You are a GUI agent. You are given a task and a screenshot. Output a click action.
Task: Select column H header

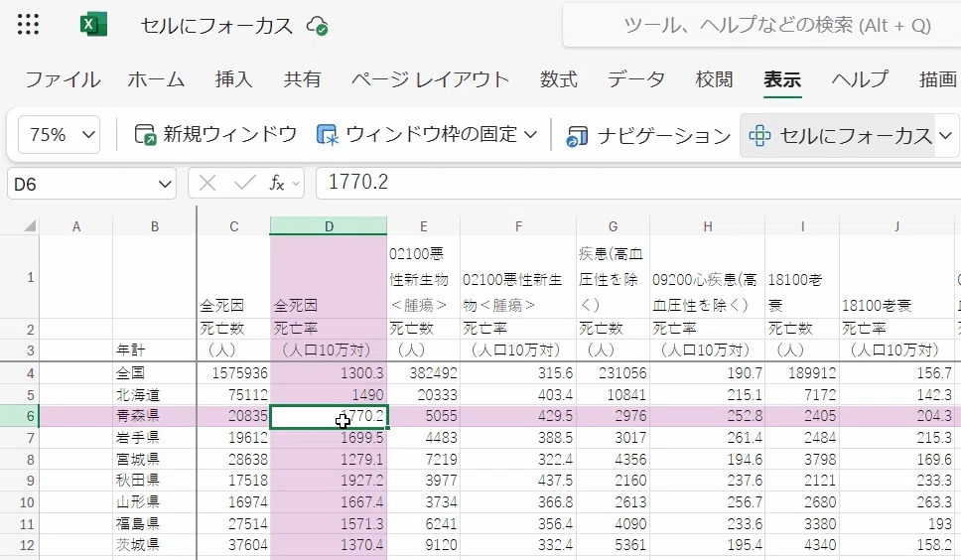[707, 226]
